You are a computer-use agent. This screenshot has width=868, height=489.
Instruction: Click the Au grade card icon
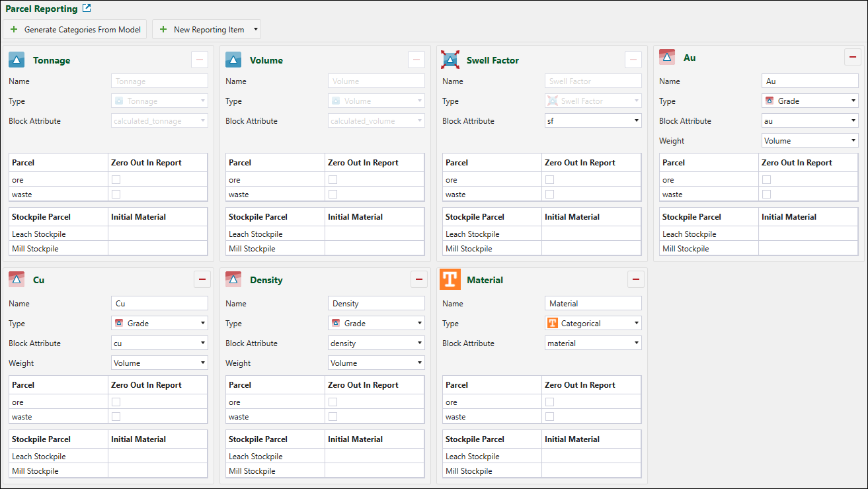667,57
